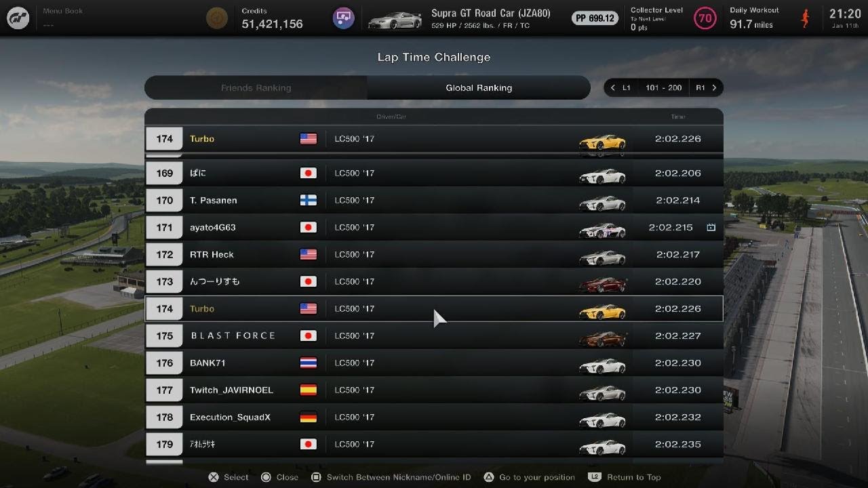This screenshot has width=868, height=488.
Task: Click the gold credits coin icon
Action: (x=217, y=18)
